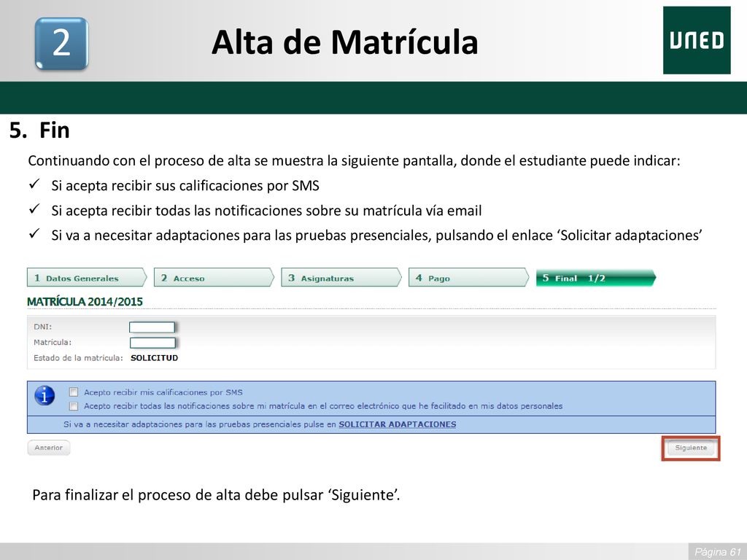Click the SOLICITUD status text
Image resolution: width=747 pixels, height=560 pixels.
coord(155,357)
